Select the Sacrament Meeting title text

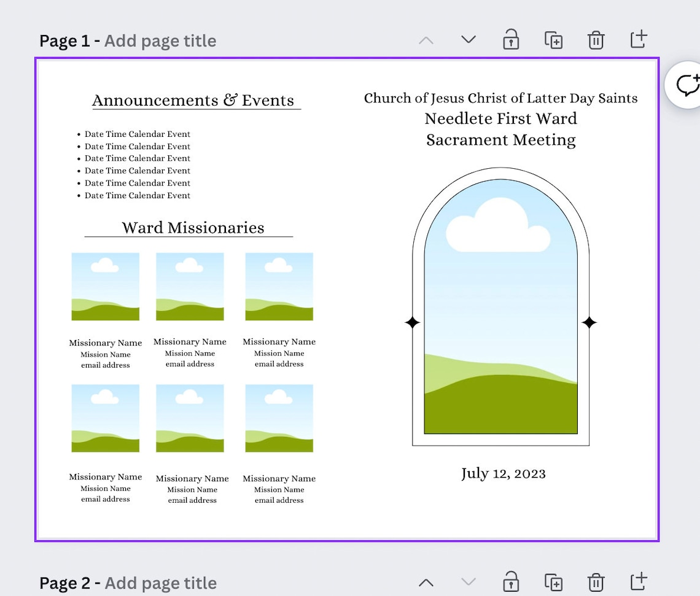pyautogui.click(x=501, y=139)
